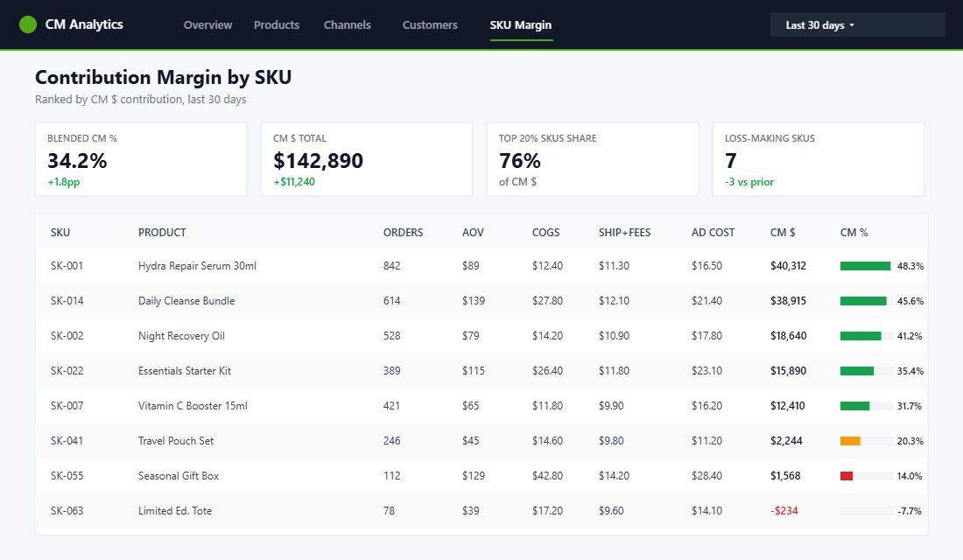Screen dimensions: 963x560
Task: Navigate to the Products section
Action: coord(276,24)
